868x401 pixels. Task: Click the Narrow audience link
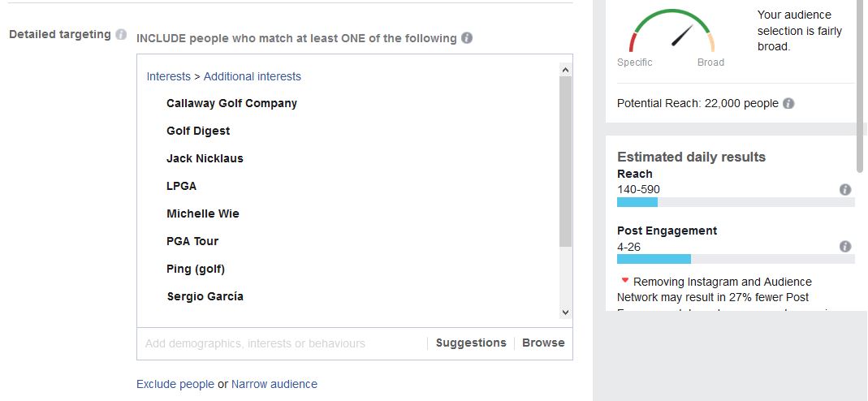pos(274,384)
